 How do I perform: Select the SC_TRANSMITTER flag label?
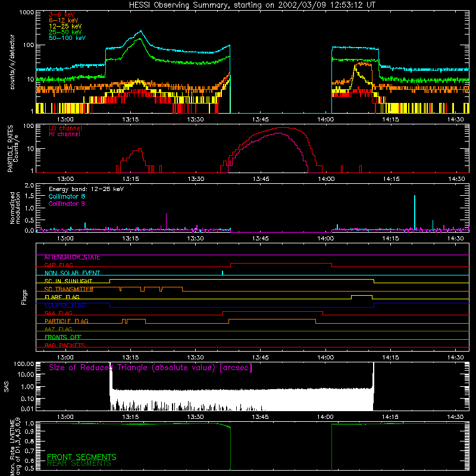point(68,289)
